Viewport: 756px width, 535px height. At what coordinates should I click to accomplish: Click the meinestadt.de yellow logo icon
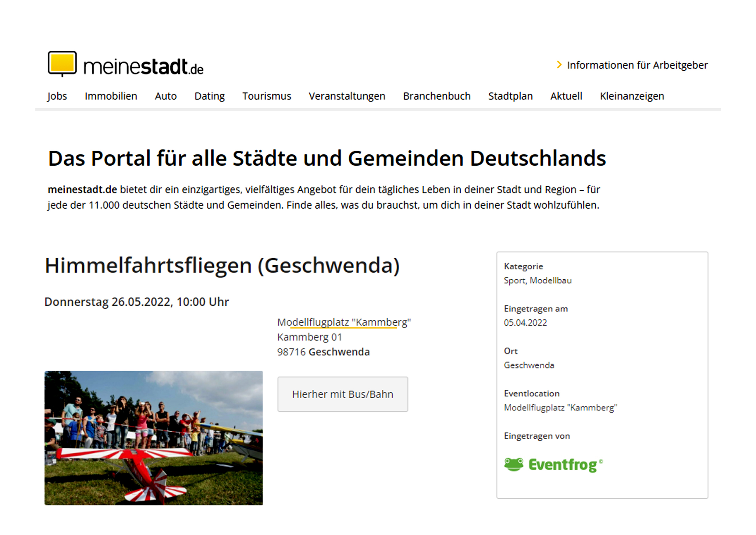(x=62, y=63)
